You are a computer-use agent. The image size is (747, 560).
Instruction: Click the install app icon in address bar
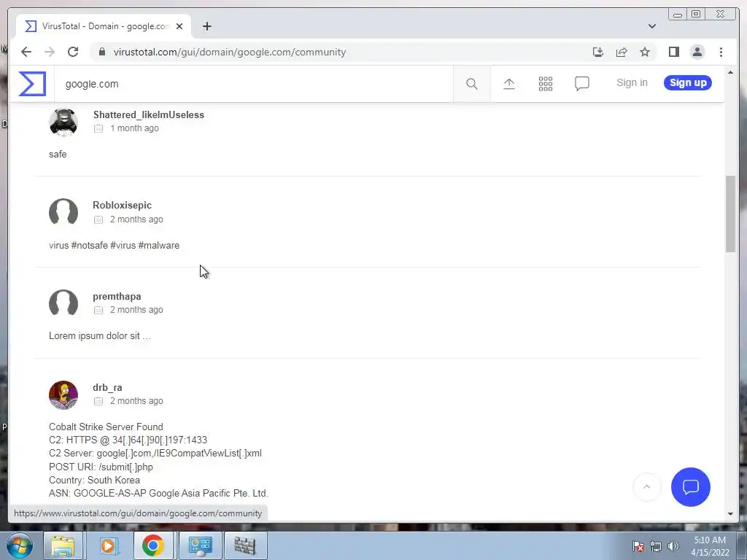[x=598, y=52]
